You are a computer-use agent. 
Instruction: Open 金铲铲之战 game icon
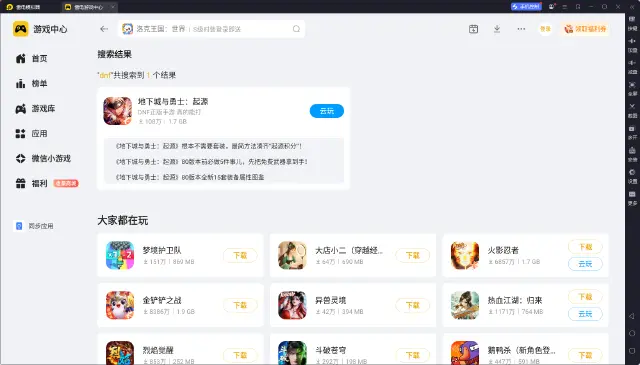(x=120, y=305)
